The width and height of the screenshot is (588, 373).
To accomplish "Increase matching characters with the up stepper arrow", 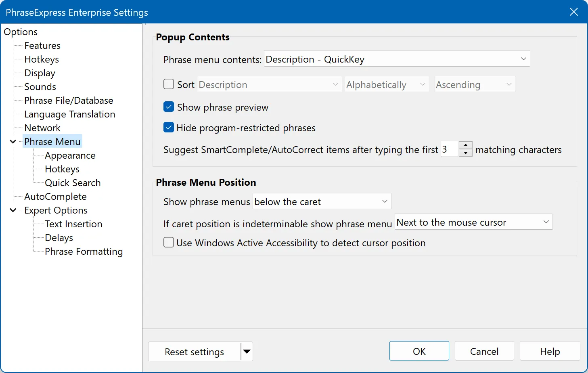I will click(x=465, y=145).
